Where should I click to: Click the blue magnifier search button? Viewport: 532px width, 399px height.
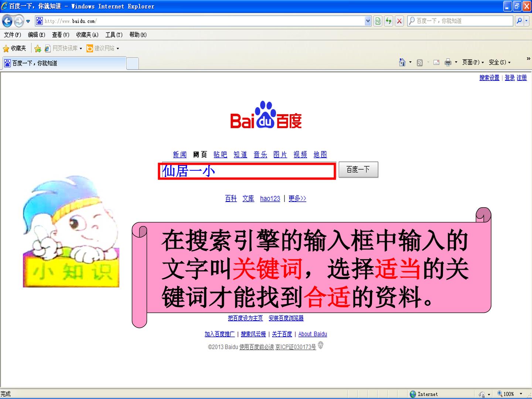[519, 21]
